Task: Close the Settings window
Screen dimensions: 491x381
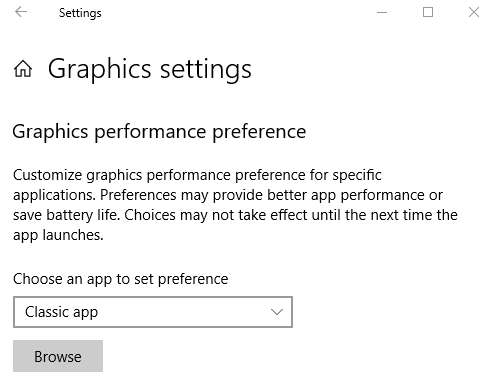Action: (474, 12)
